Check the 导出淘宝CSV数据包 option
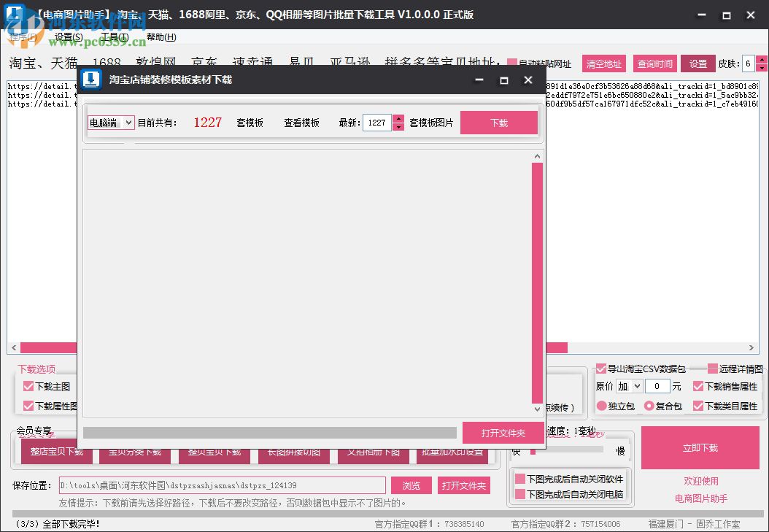This screenshot has height=532, width=769. (600, 368)
